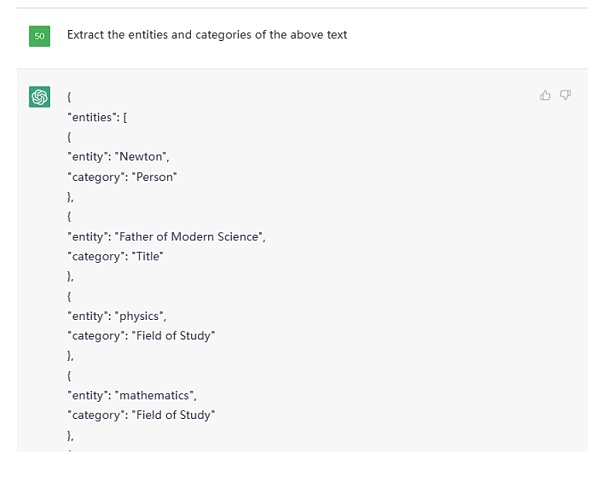
Task: Click the closing brace after the last Field of Study
Action: 70,435
